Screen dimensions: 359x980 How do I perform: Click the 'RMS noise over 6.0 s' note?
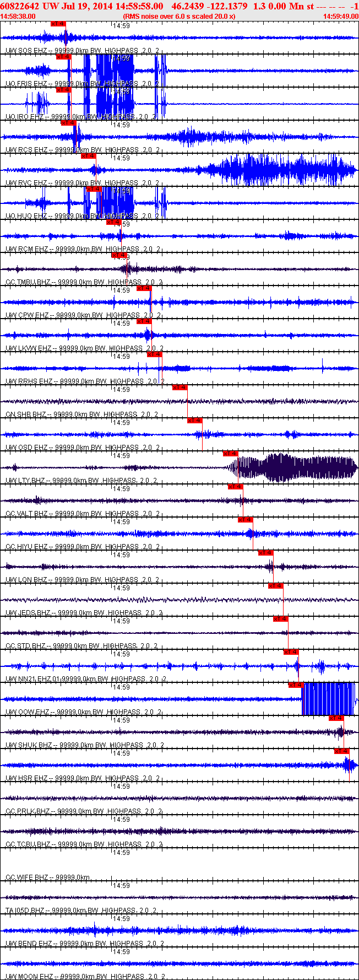(x=157, y=17)
